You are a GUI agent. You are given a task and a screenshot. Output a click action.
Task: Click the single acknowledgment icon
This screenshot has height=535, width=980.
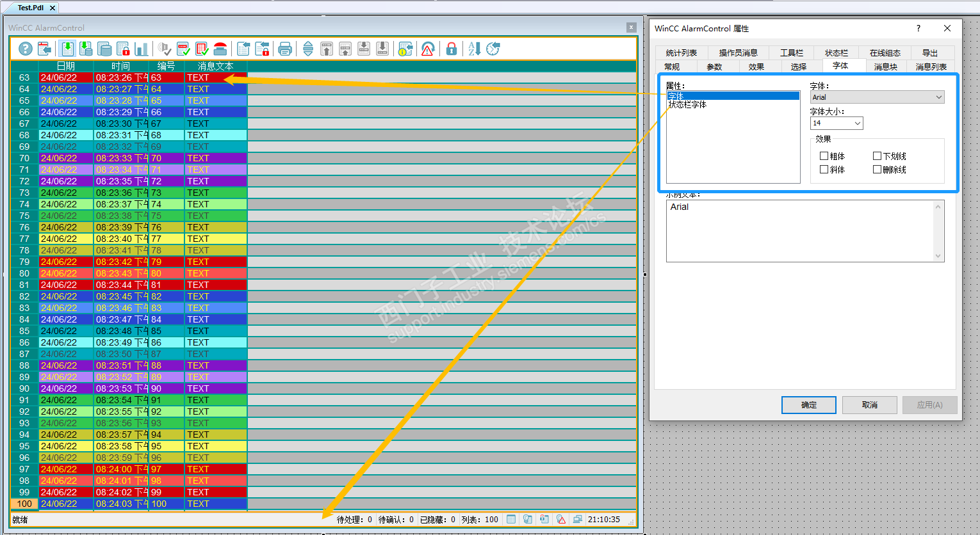pos(183,49)
